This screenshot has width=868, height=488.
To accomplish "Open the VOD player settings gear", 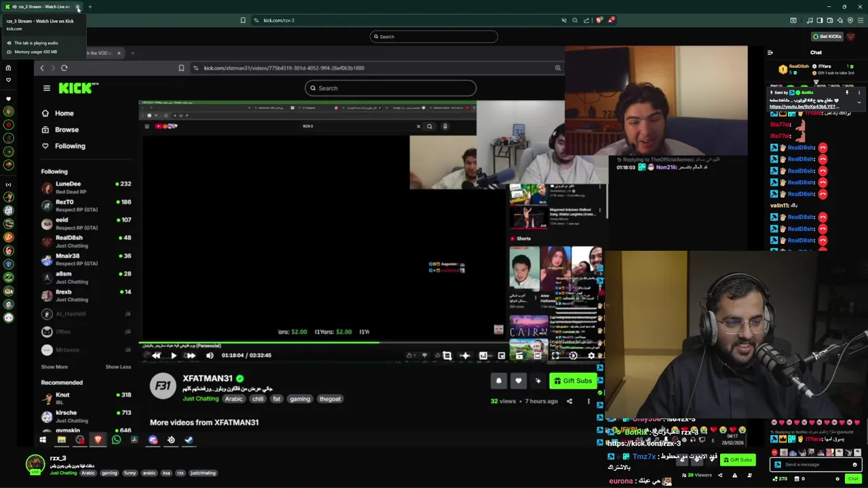I will coord(591,355).
